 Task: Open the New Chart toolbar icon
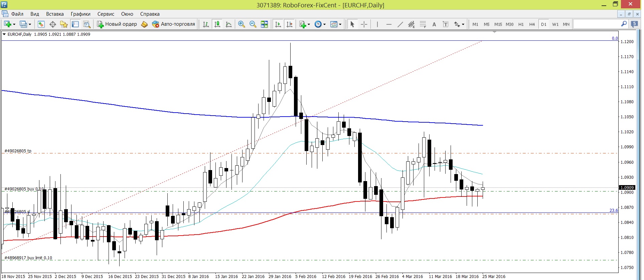(x=7, y=24)
